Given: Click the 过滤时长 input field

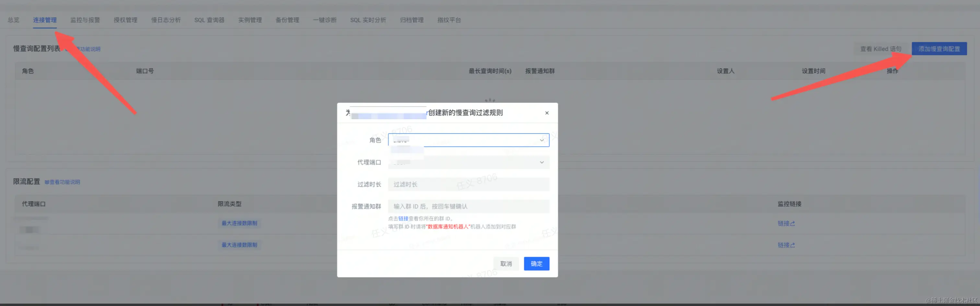Looking at the screenshot, I should pos(468,184).
